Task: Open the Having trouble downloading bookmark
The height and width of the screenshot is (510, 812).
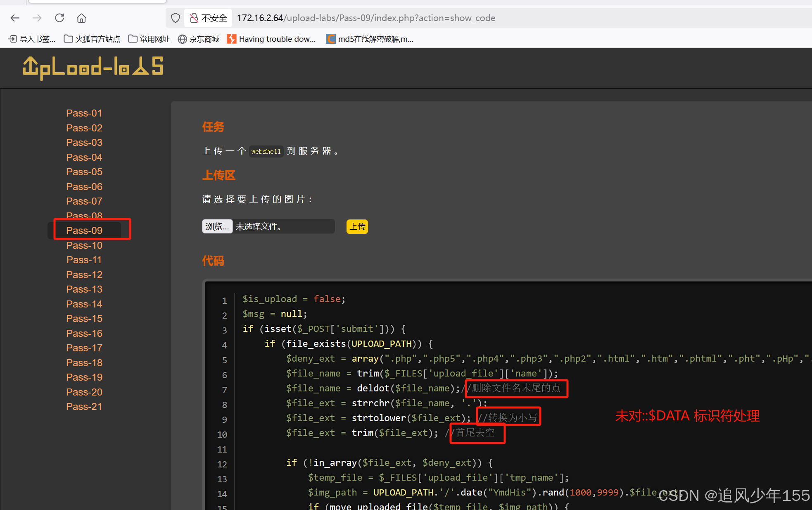Action: pyautogui.click(x=272, y=39)
